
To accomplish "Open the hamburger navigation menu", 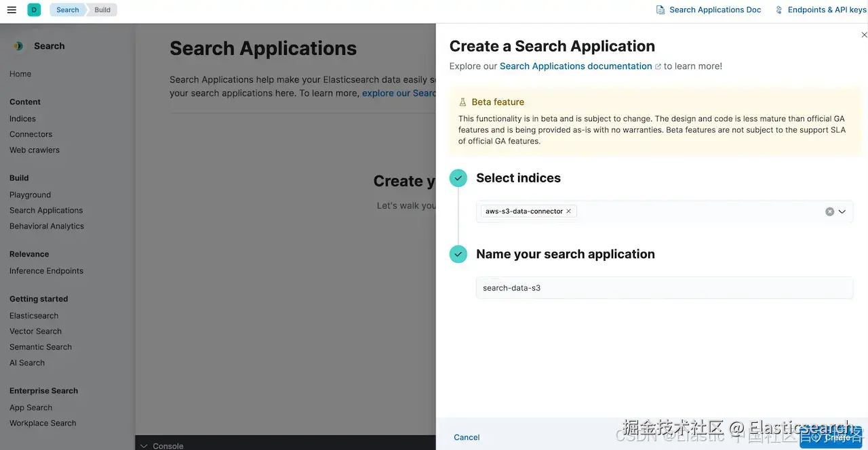I will click(12, 9).
